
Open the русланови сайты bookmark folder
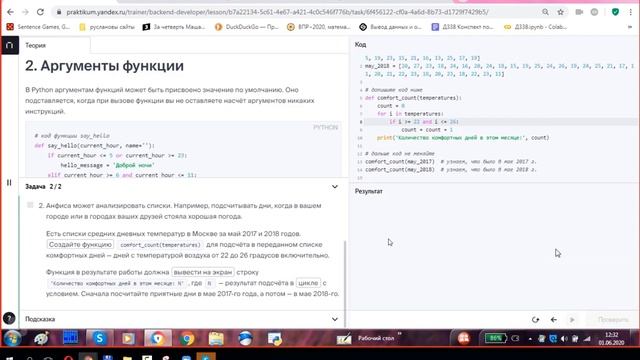tap(107, 27)
